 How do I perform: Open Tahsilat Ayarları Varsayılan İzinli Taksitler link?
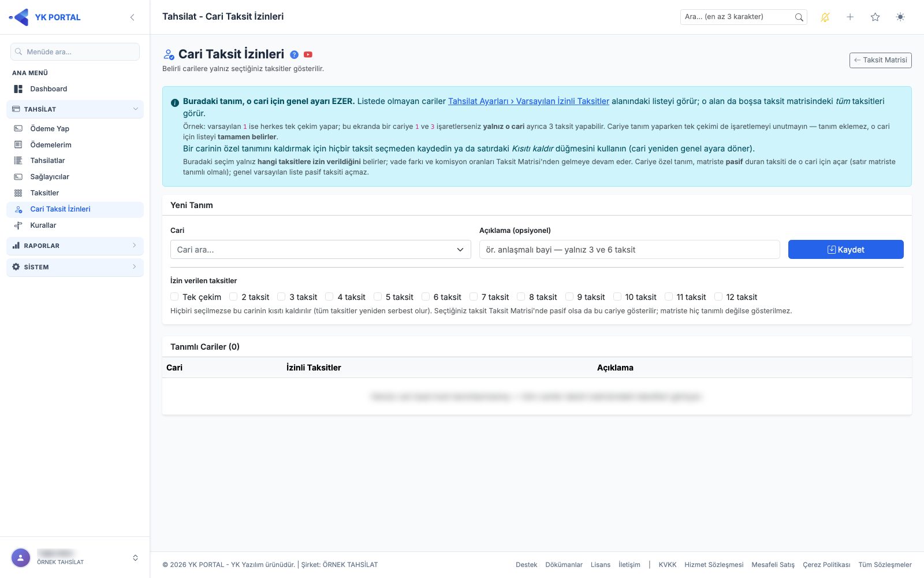(x=528, y=101)
